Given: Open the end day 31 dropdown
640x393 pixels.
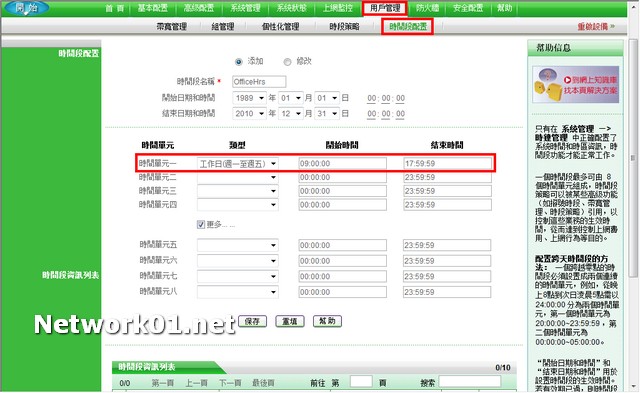Looking at the screenshot, I should click(x=327, y=113).
